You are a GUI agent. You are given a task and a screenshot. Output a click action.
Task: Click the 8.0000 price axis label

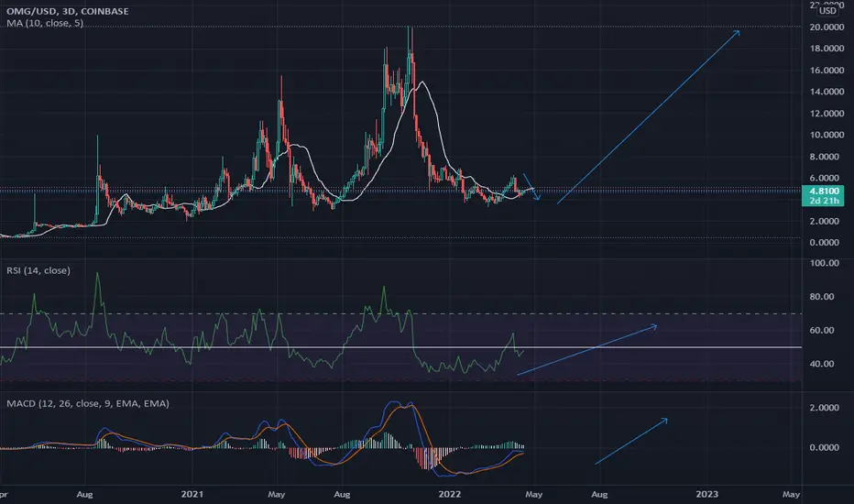825,157
